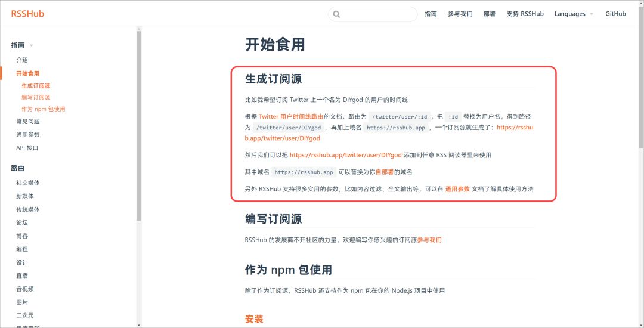Image resolution: width=644 pixels, height=328 pixels.
Task: Open 直播 route category
Action: (22, 276)
